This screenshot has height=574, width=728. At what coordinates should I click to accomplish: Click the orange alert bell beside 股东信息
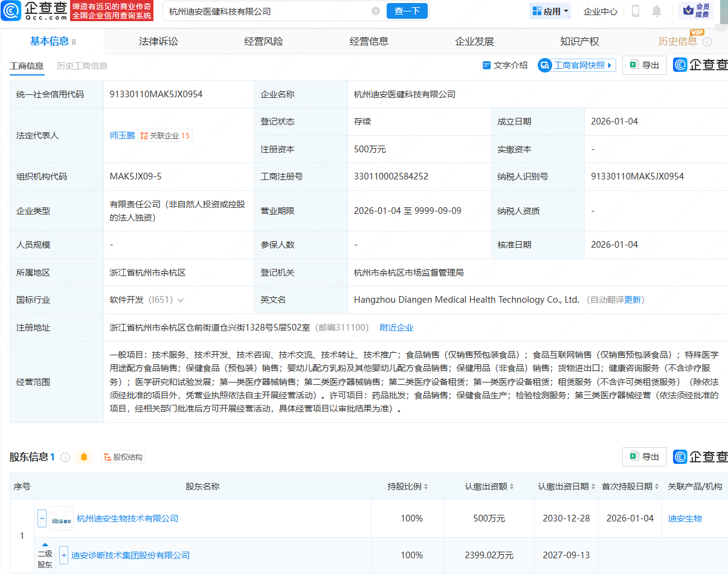coord(84,457)
